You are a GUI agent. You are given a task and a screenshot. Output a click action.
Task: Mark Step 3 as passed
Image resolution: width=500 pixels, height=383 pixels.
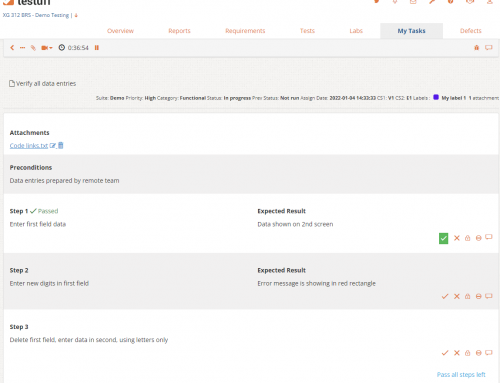coord(445,353)
